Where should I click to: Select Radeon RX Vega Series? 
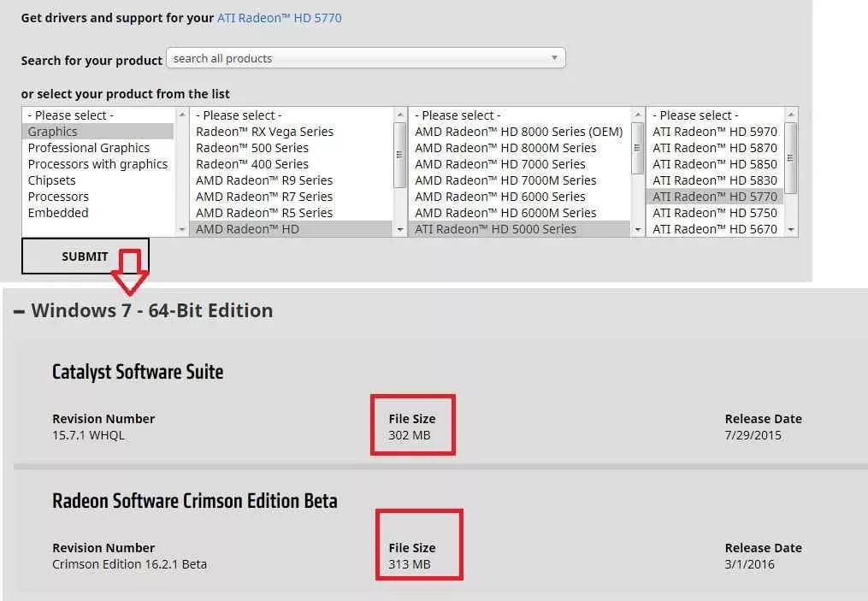click(x=291, y=131)
